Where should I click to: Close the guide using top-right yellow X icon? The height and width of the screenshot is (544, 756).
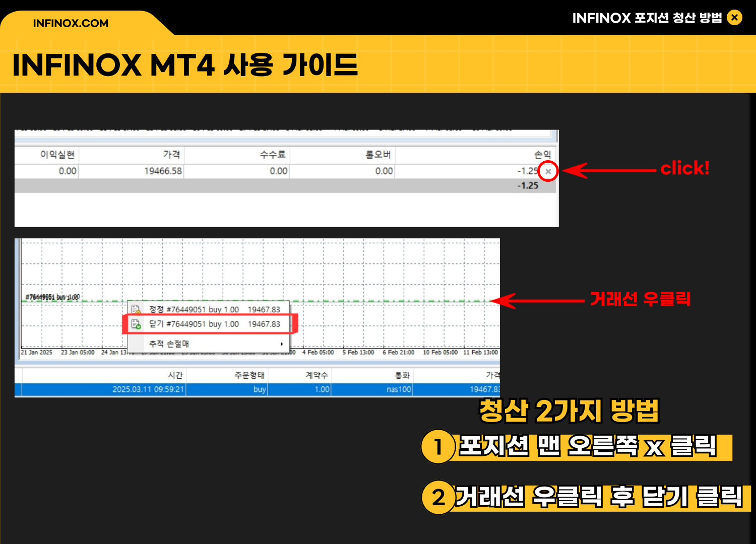(x=735, y=18)
